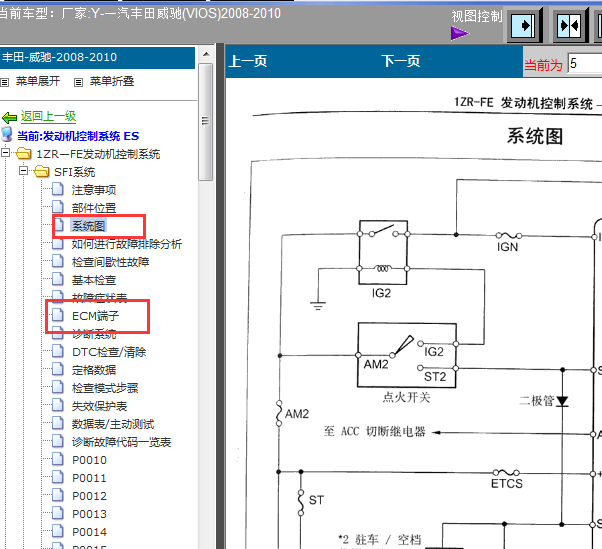Click the page icon beside 定格数据
Viewport: 602px width, 549px height.
[x=58, y=369]
